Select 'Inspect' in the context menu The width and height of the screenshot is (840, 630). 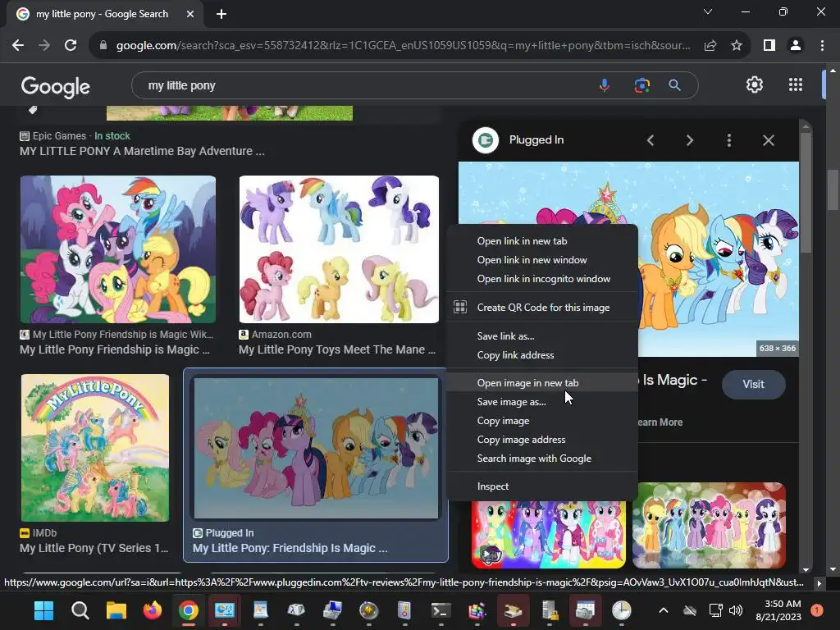click(541, 486)
